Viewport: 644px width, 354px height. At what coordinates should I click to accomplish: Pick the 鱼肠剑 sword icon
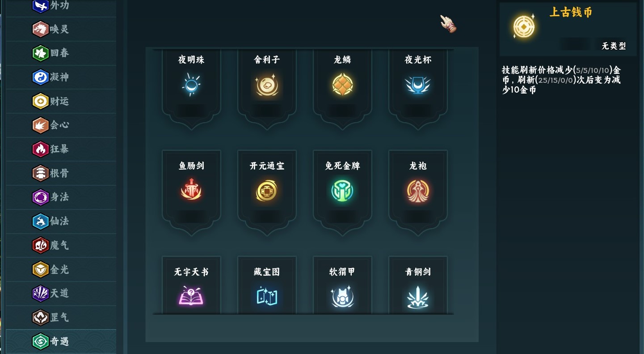pyautogui.click(x=191, y=191)
